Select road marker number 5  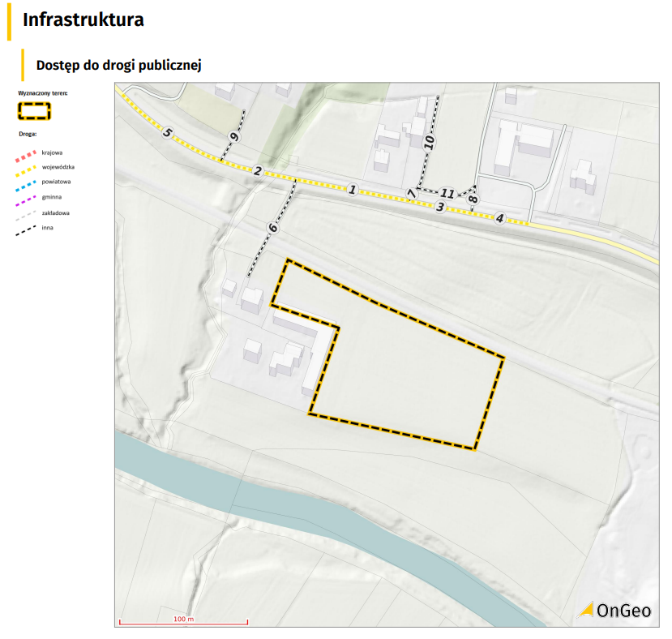(x=167, y=133)
